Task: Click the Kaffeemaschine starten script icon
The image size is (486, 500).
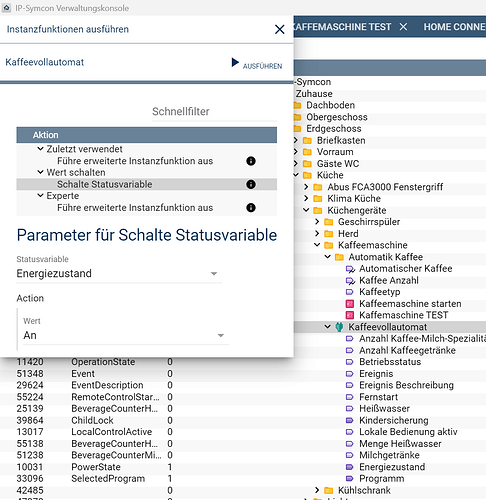Action: pos(350,304)
